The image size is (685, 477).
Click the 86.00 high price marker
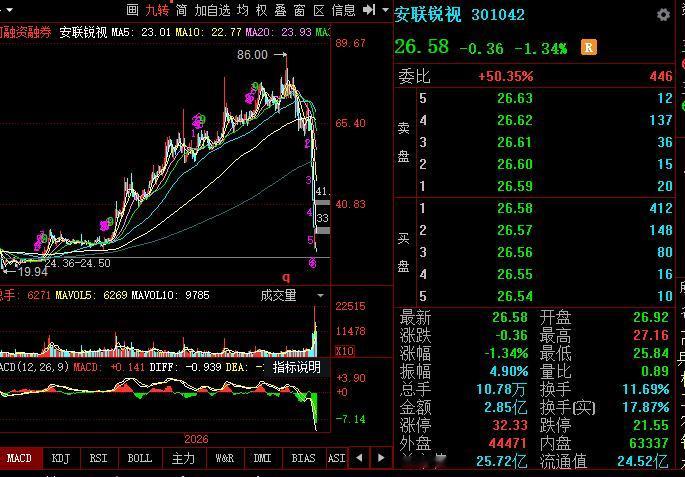[253, 55]
